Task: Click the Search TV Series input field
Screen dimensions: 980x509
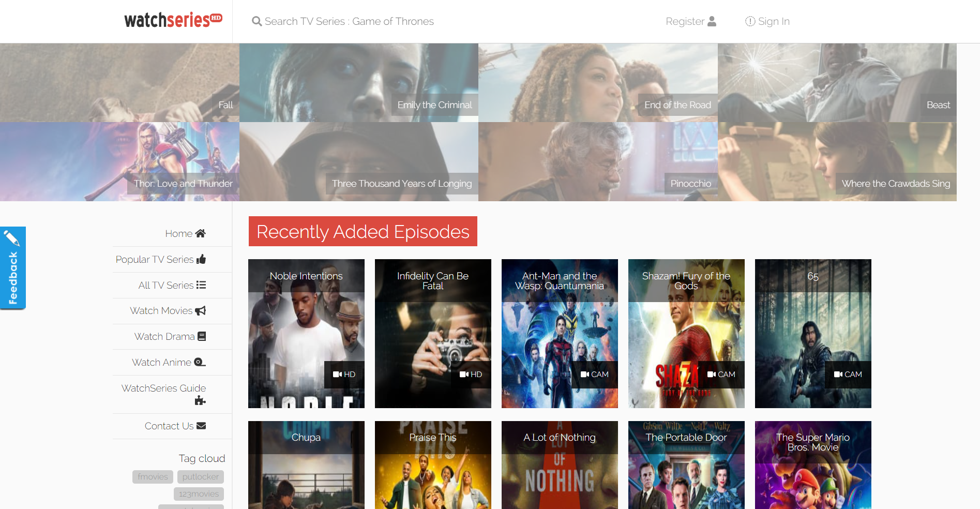Action: click(x=349, y=21)
